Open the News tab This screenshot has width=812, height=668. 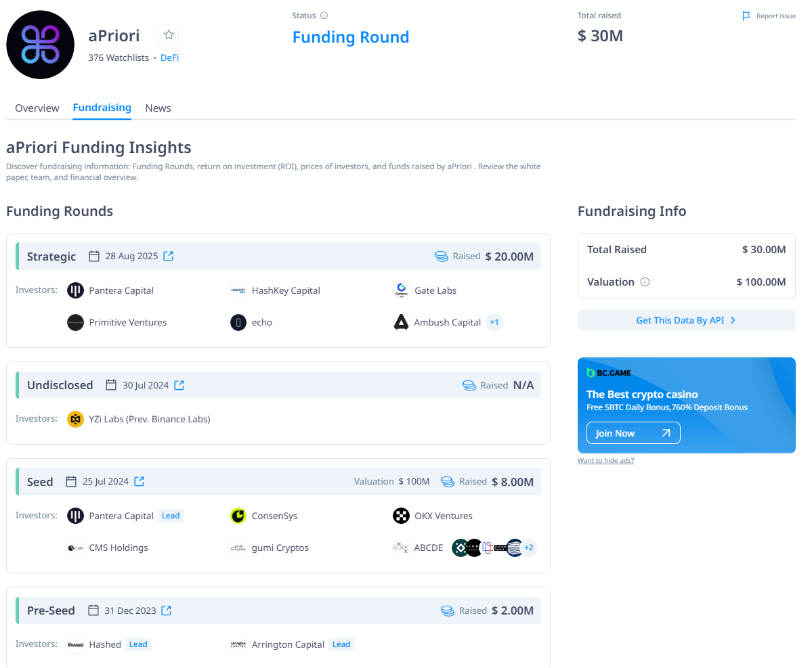pos(158,108)
